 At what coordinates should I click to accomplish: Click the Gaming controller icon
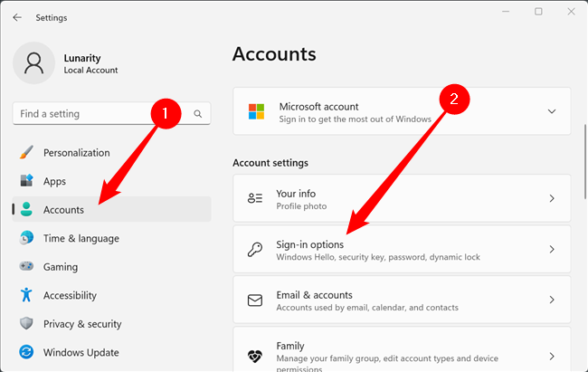tap(26, 267)
